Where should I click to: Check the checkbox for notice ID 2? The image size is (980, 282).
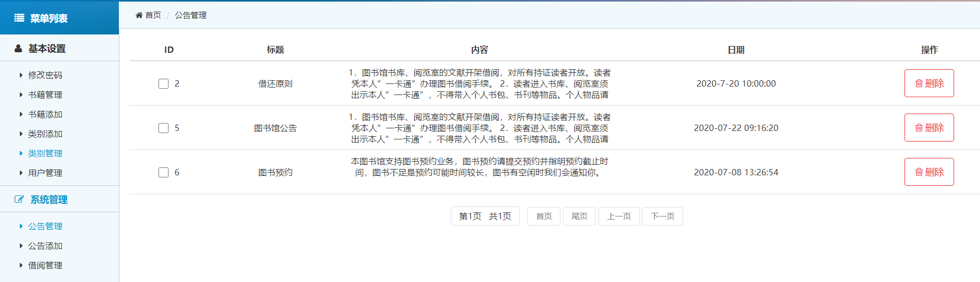[x=164, y=83]
